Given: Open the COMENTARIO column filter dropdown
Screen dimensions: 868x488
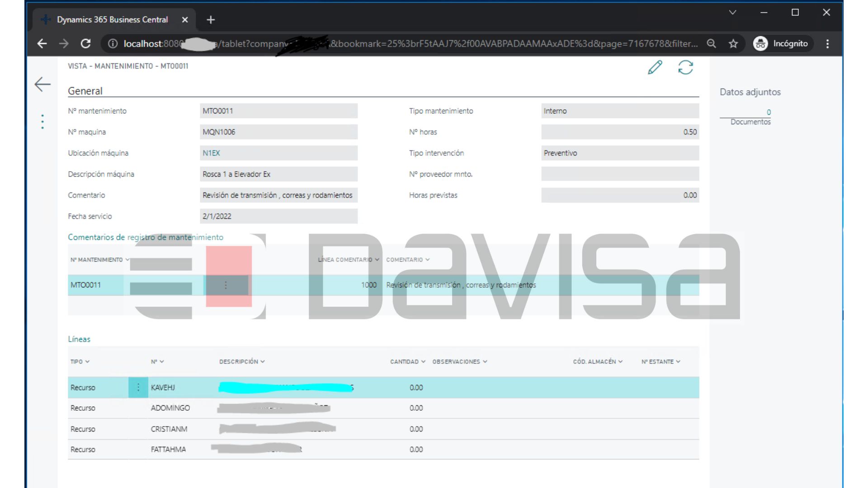Looking at the screenshot, I should 428,260.
